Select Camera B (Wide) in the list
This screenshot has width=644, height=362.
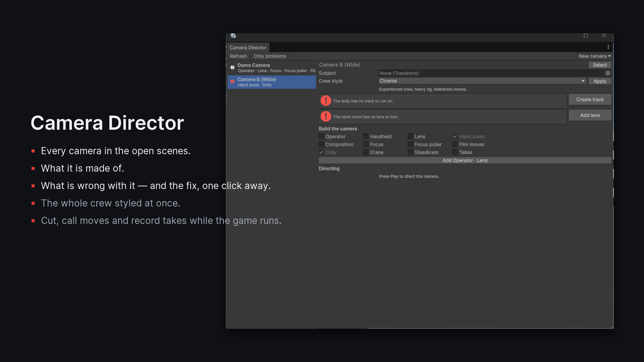click(x=272, y=82)
